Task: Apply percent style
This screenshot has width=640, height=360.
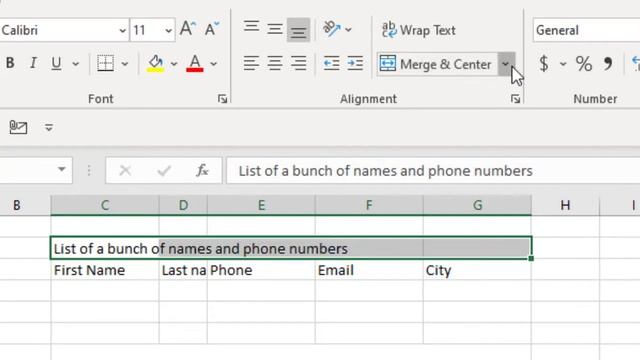Action: [584, 64]
